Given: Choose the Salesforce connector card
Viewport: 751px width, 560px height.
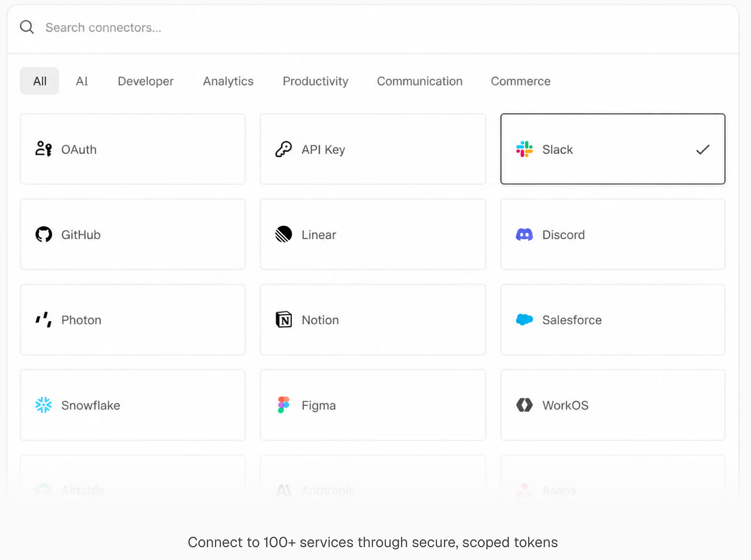Looking at the screenshot, I should (x=613, y=320).
